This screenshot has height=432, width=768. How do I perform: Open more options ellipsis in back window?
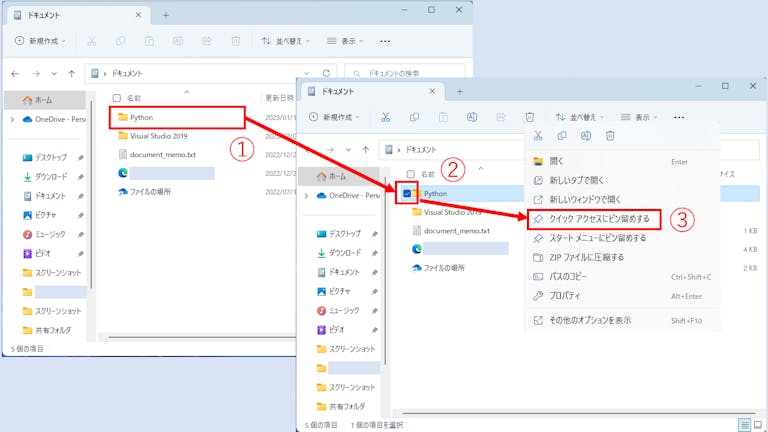point(385,41)
